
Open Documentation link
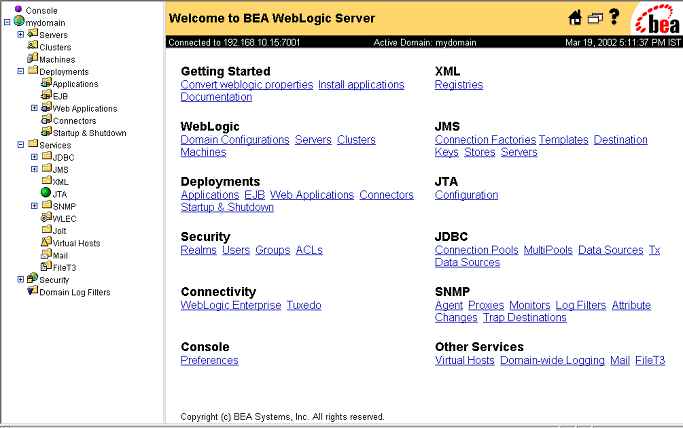coord(216,97)
